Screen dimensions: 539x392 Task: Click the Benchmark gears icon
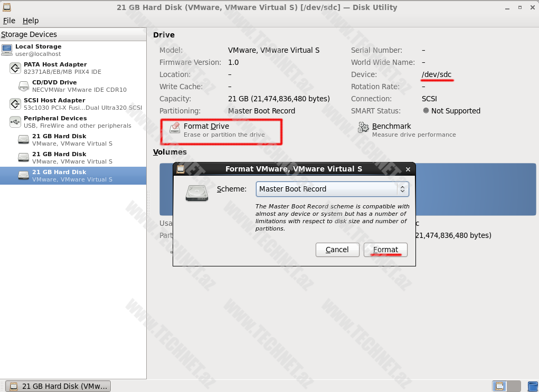click(x=363, y=128)
